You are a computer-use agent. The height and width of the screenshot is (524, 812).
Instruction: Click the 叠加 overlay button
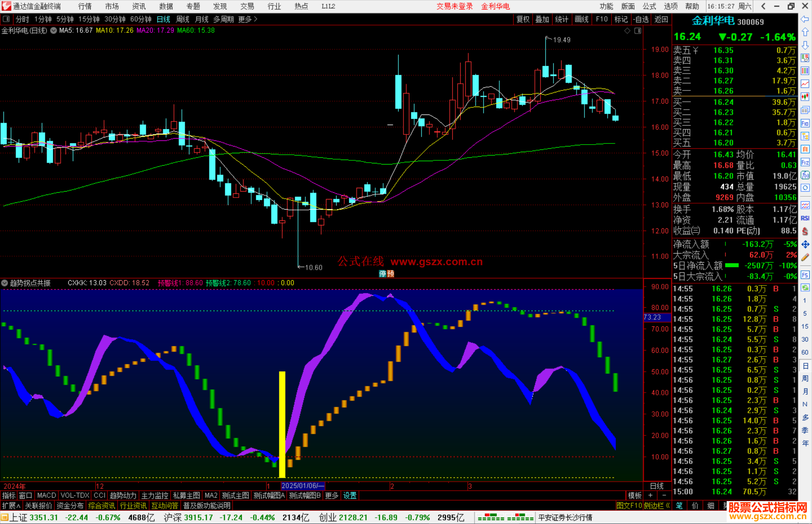click(x=542, y=19)
